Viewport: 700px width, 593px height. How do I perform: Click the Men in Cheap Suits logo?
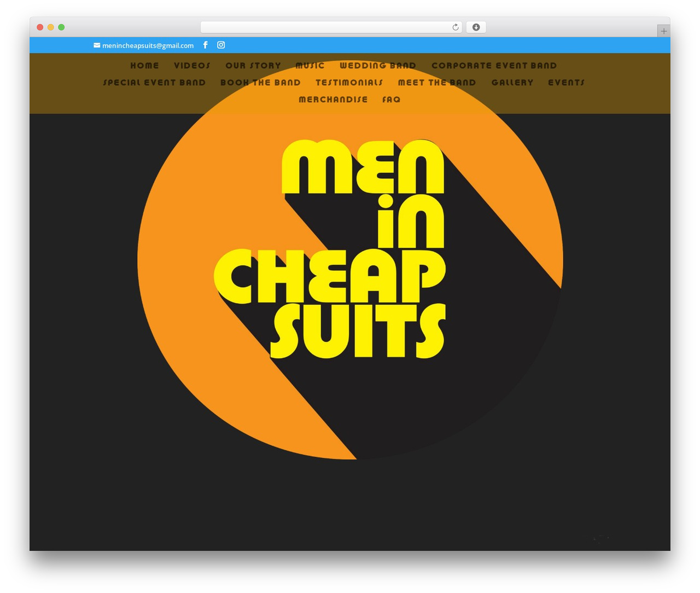coord(350,260)
